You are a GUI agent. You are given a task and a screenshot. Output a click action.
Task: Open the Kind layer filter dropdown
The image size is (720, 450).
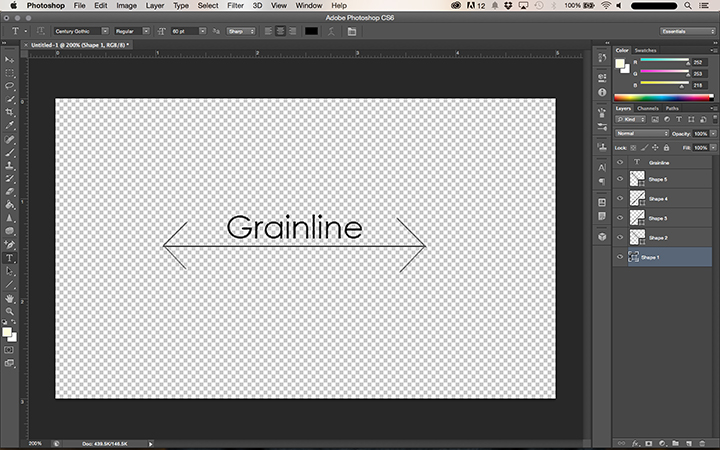(630, 119)
